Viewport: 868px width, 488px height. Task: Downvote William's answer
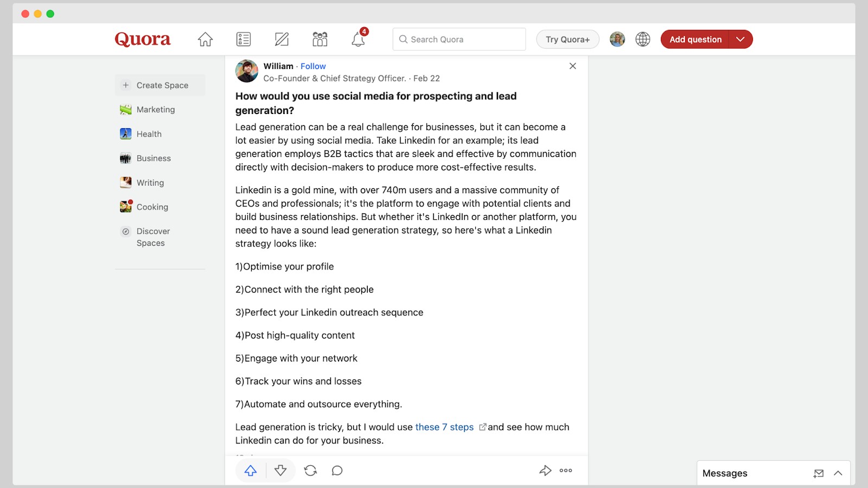(x=280, y=471)
